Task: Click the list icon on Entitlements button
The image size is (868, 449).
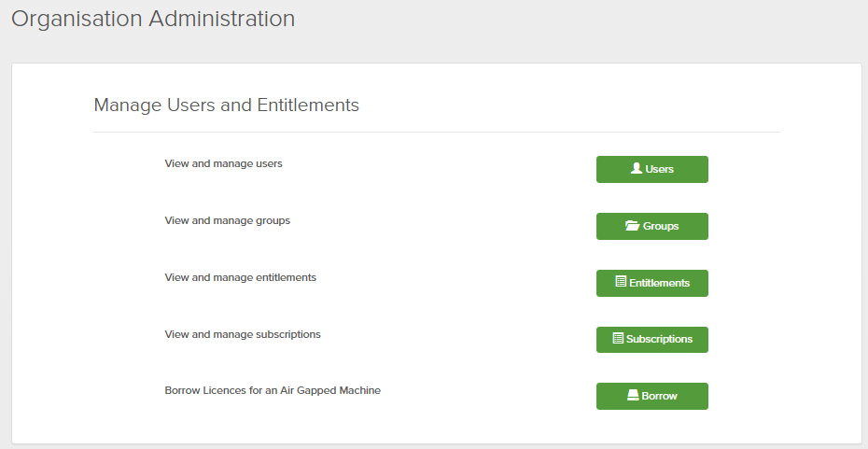Action: coord(621,282)
